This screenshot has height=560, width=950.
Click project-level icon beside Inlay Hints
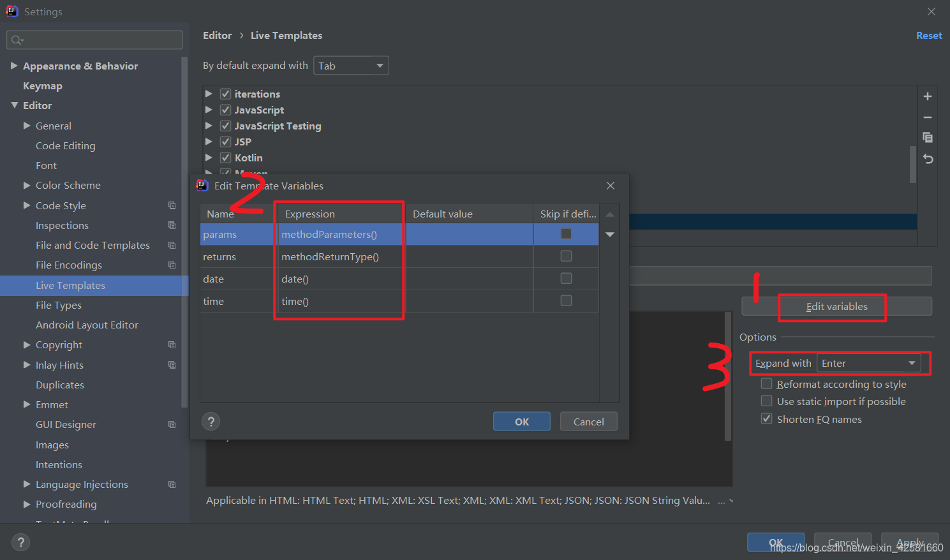click(172, 365)
